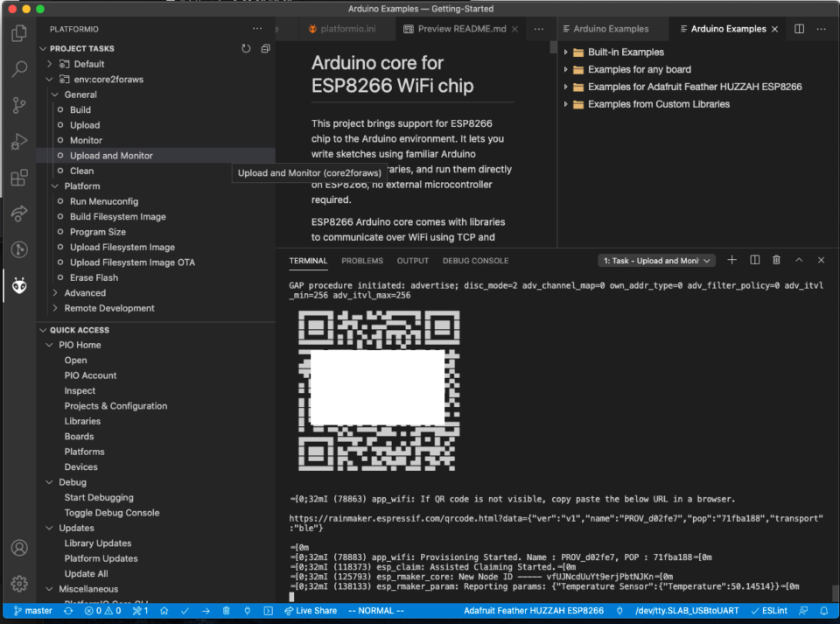840x624 pixels.
Task: Click the PlatformIO Home house icon in status bar
Action: pyautogui.click(x=164, y=611)
